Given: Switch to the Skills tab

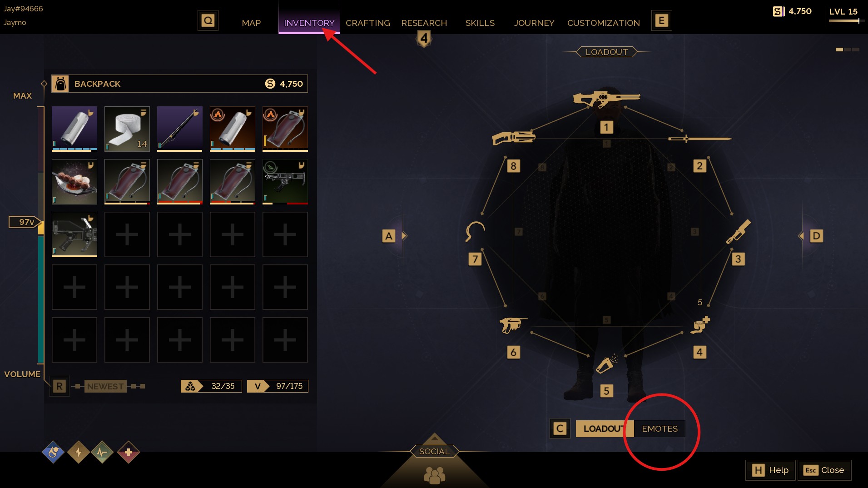Looking at the screenshot, I should [x=480, y=23].
